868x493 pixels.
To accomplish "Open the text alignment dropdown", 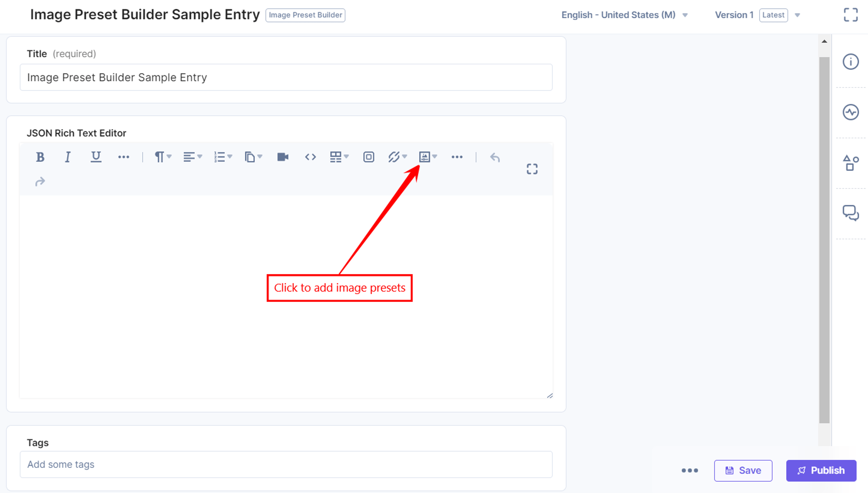I will 193,157.
